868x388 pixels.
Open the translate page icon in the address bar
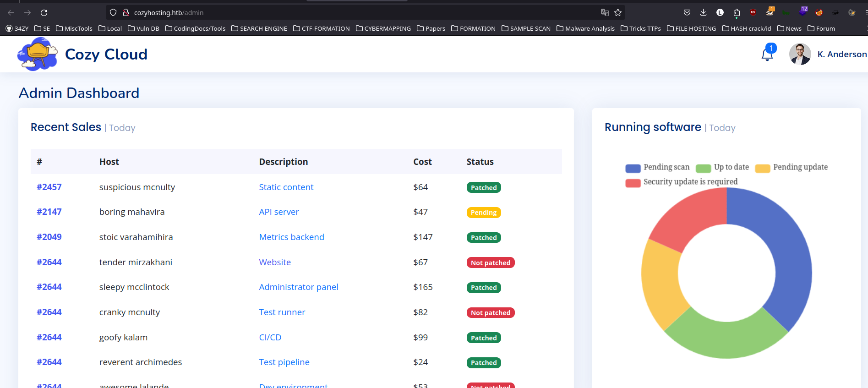(605, 13)
